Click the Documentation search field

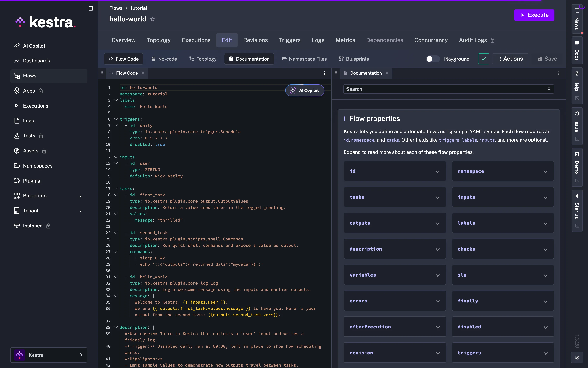point(449,89)
